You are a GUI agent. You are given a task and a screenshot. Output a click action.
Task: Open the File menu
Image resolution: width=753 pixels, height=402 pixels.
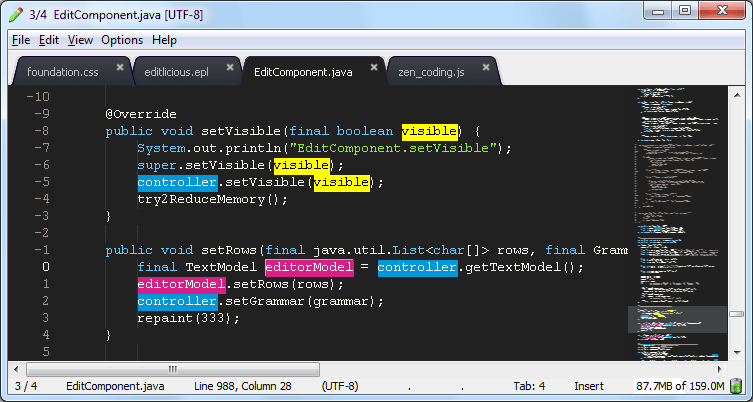pyautogui.click(x=21, y=40)
